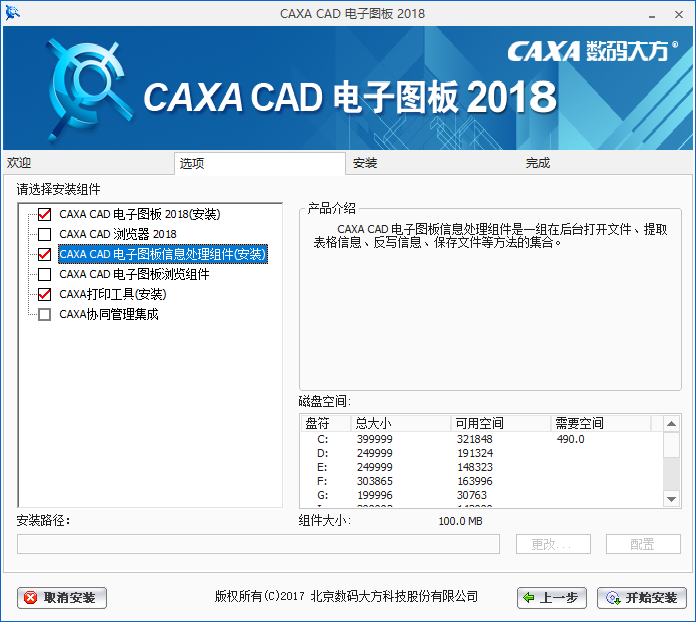Uncheck the CAXA打印工具 checkbox

pyautogui.click(x=44, y=294)
